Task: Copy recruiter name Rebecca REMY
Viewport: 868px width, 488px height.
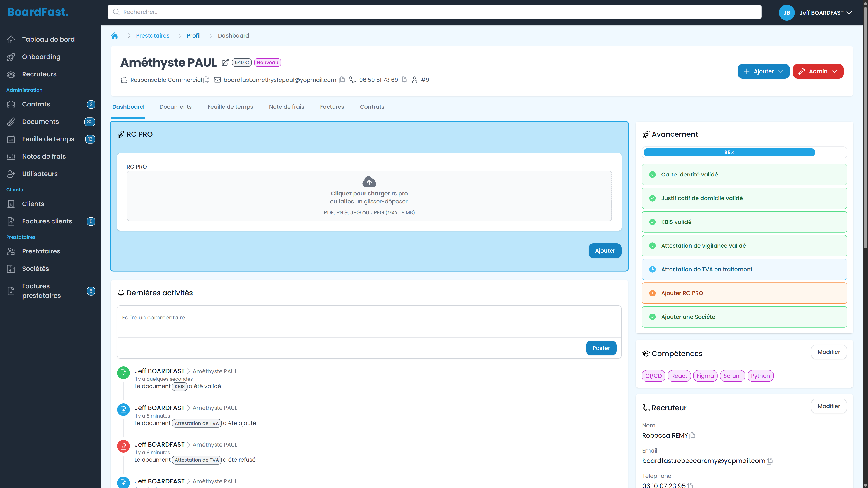Action: click(x=692, y=435)
